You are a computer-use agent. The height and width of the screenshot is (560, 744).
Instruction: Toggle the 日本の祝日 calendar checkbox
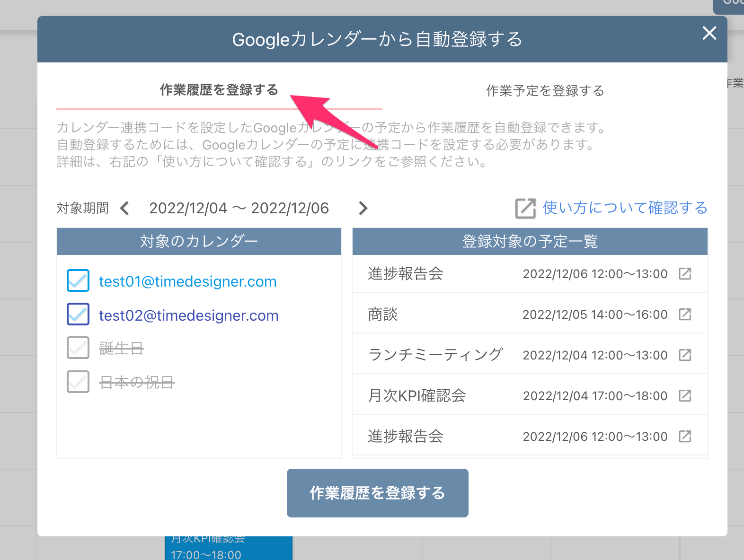pos(78,381)
